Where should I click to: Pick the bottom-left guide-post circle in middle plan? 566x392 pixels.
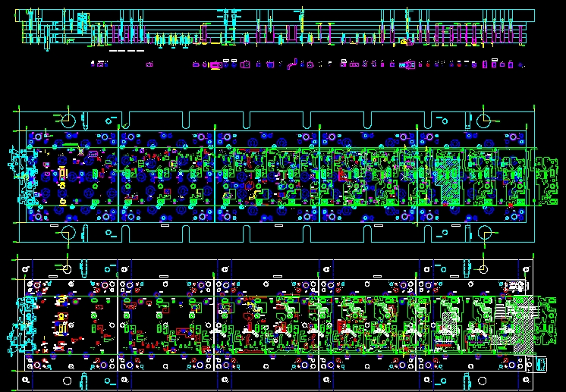coord(68,233)
